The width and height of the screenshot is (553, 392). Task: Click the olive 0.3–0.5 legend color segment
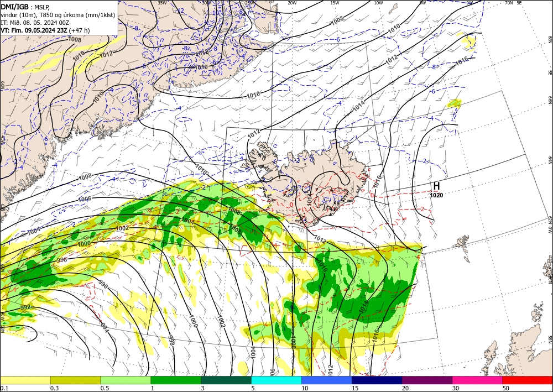(x=75, y=380)
